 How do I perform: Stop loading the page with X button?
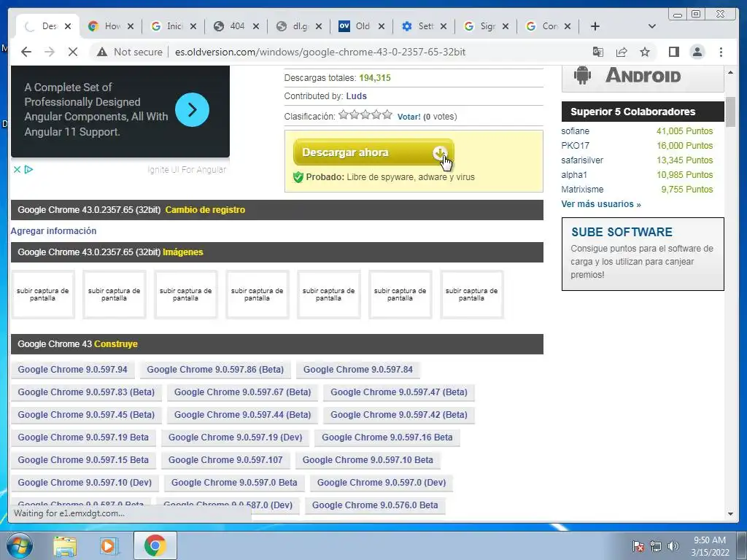tap(73, 52)
